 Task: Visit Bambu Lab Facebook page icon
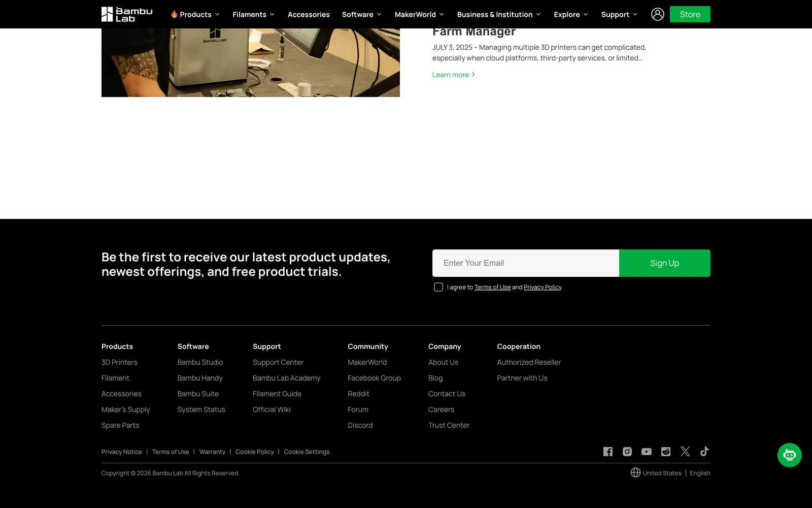607,452
